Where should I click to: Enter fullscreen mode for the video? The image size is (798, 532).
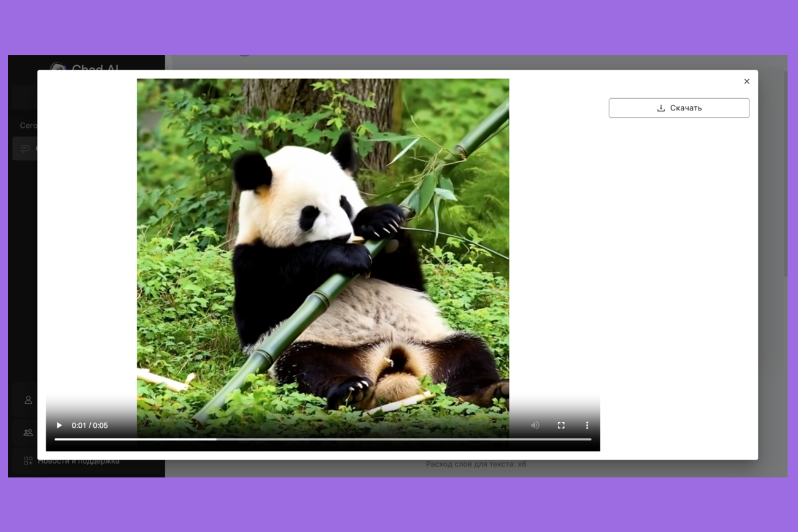(561, 425)
